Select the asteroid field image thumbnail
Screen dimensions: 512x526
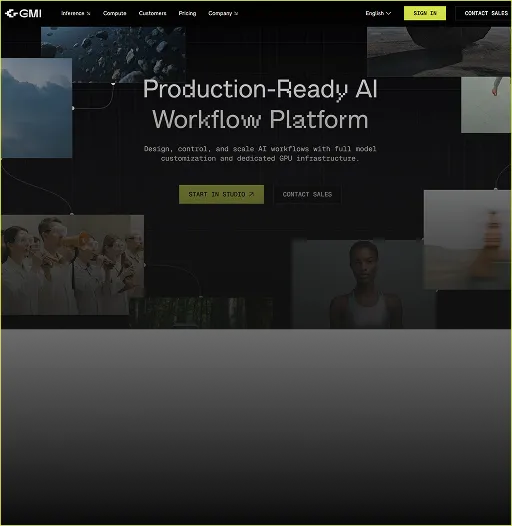pyautogui.click(x=113, y=54)
